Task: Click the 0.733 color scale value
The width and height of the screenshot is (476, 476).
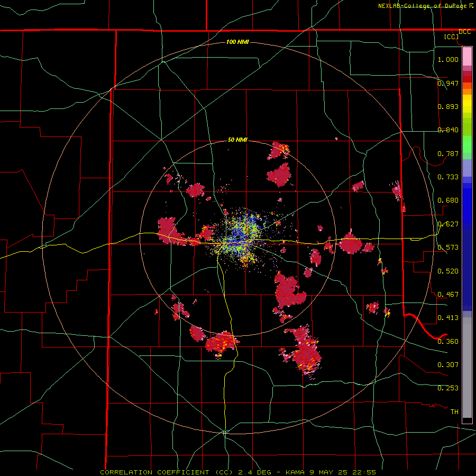Action: pyautogui.click(x=448, y=177)
